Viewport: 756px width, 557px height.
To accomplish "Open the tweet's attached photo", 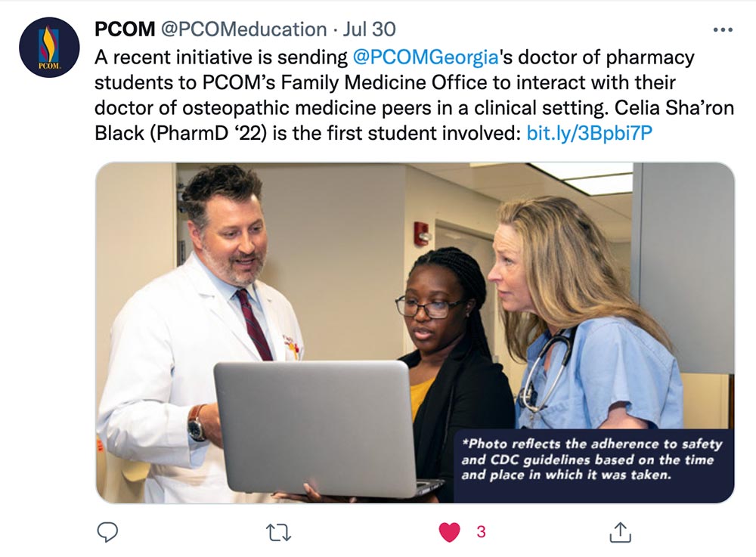I will coord(415,333).
